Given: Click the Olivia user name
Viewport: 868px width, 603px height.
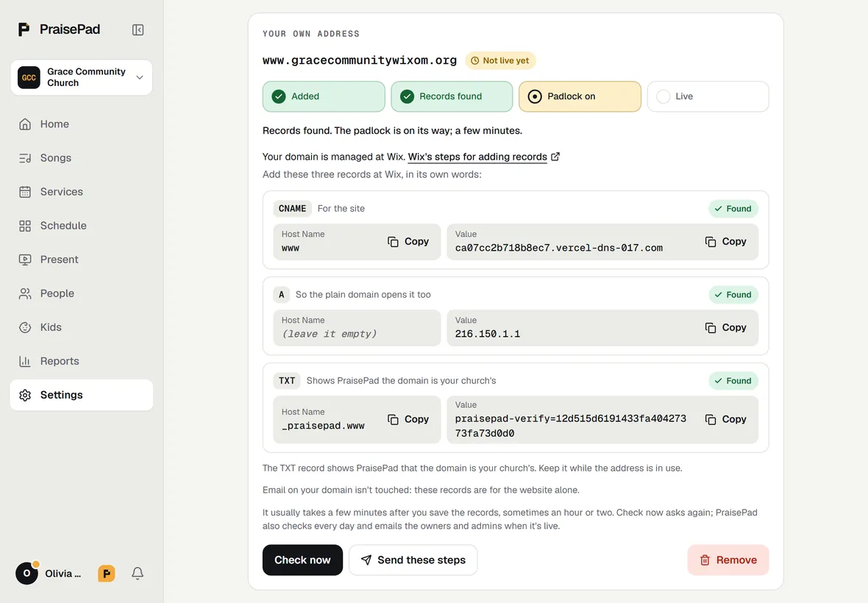Looking at the screenshot, I should pos(63,574).
